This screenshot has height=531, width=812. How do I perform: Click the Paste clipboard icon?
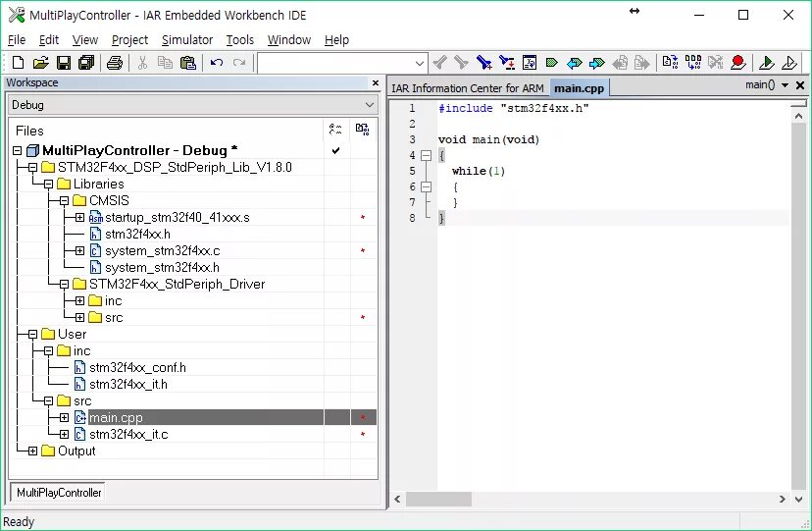187,63
